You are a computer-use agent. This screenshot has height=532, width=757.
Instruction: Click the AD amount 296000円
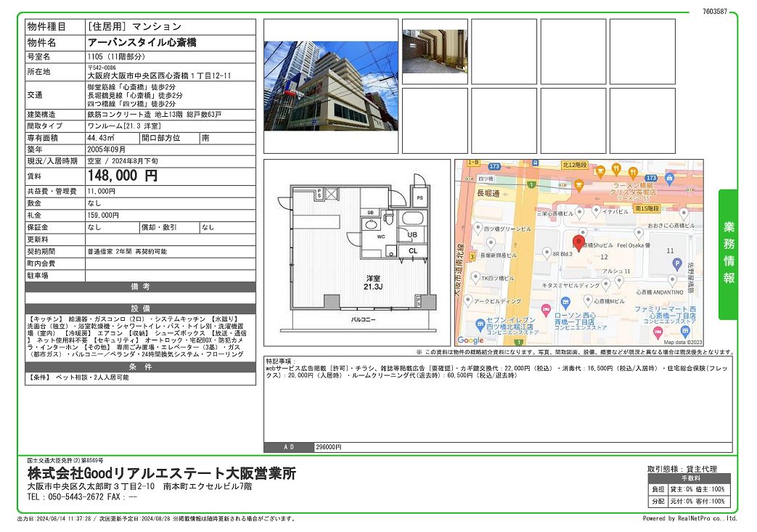(x=328, y=447)
